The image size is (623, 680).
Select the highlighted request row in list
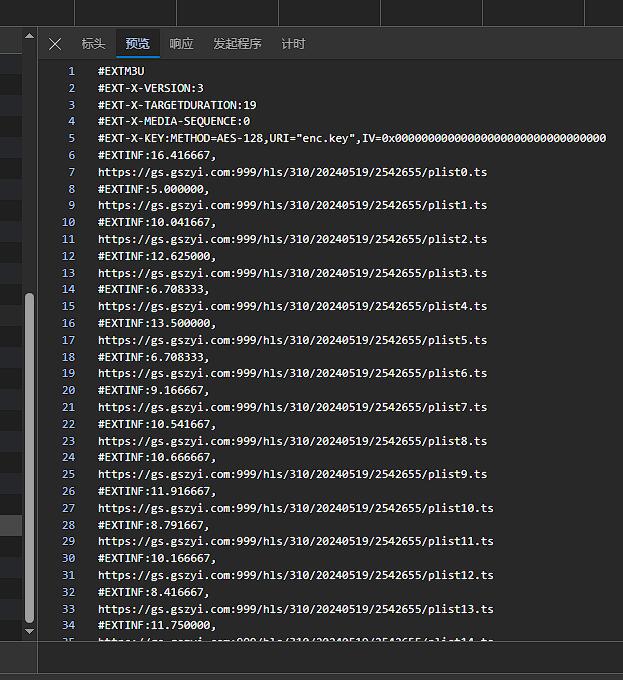click(11, 525)
